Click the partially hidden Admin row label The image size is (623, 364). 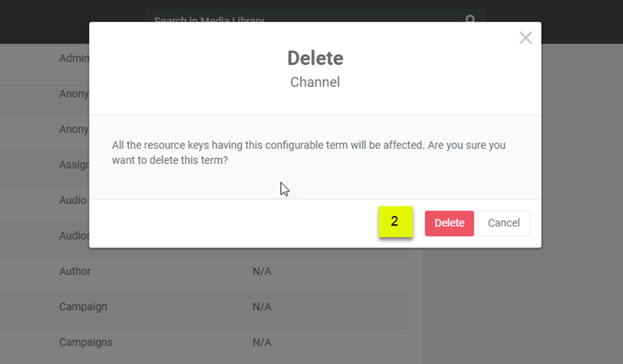[73, 59]
